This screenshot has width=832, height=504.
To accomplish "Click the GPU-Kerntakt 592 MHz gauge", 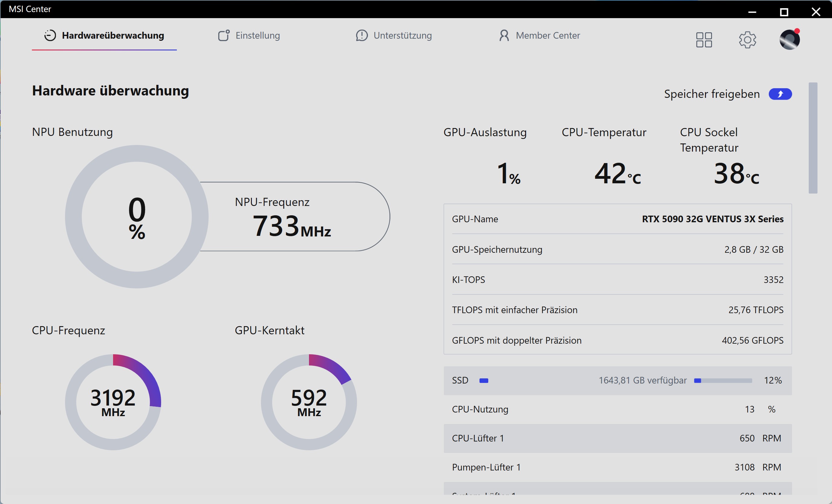I will click(309, 402).
